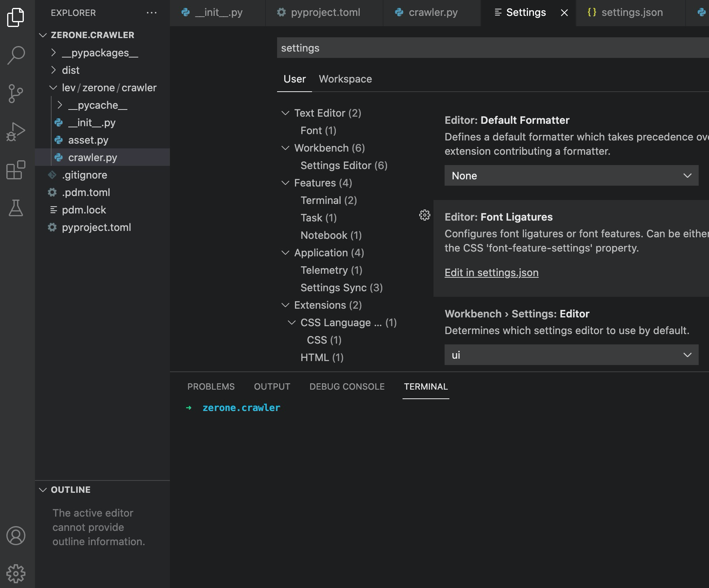
Task: Expand the __pypackages__ folder
Action: [x=100, y=53]
